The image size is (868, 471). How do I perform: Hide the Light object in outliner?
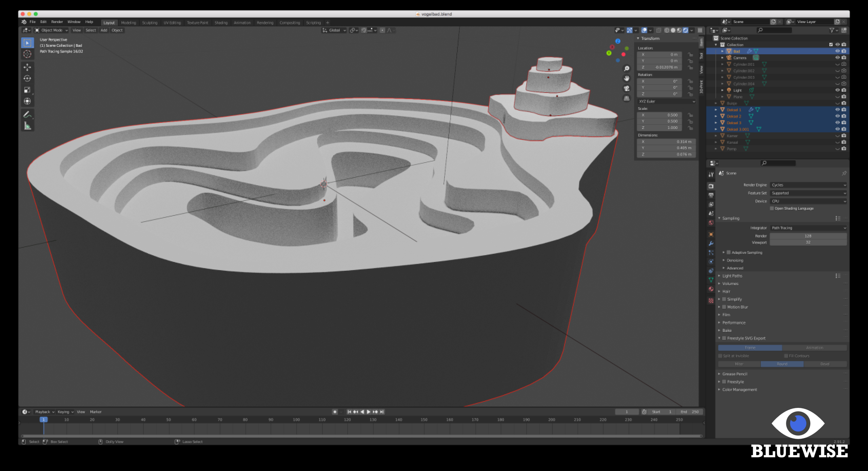(x=837, y=90)
